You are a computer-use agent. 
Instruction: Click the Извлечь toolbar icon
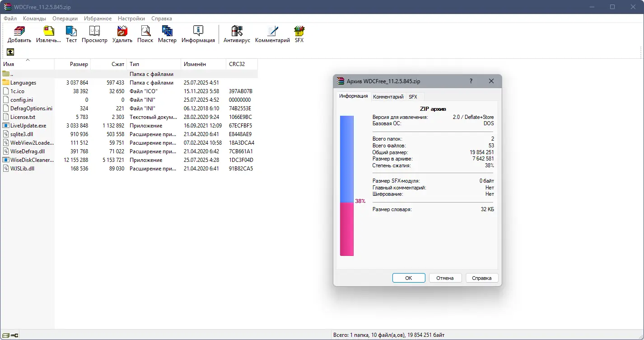pos(48,31)
